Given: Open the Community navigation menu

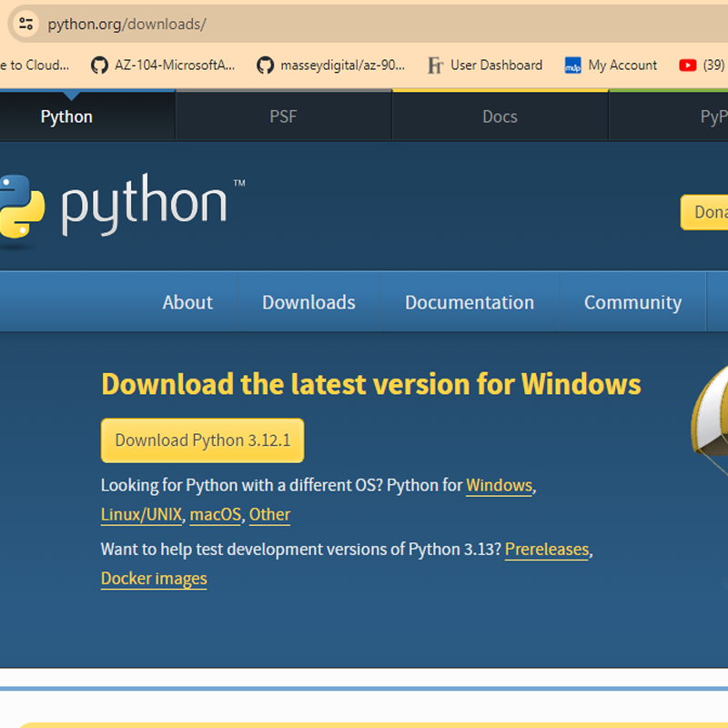Looking at the screenshot, I should click(x=632, y=302).
